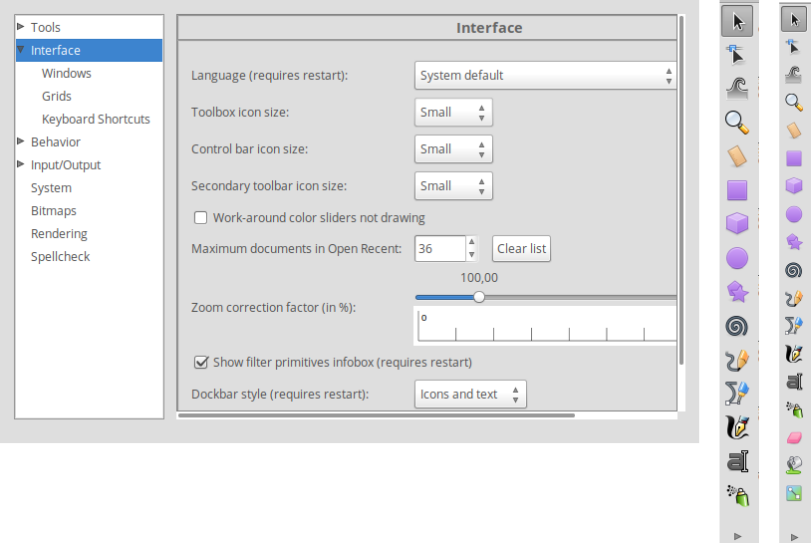The height and width of the screenshot is (543, 811).
Task: Select the Ellipse tool in large-icon toolbox
Action: 737,258
